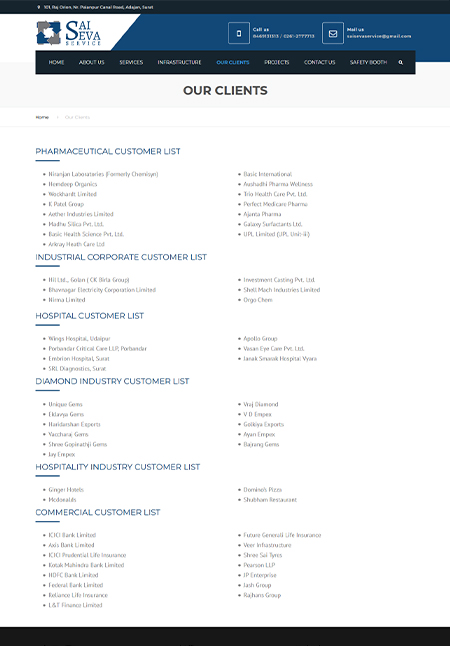Image resolution: width=450 pixels, height=646 pixels.
Task: Click Madhu Silica Pvt. Ltd. entry
Action: tap(76, 224)
